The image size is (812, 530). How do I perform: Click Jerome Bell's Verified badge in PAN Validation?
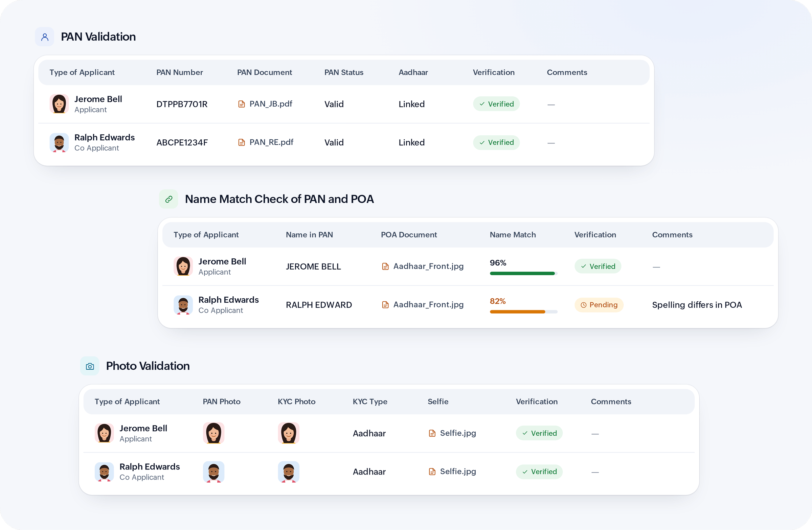point(496,104)
